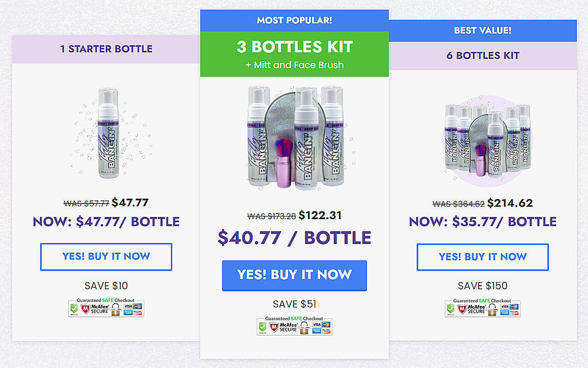
Task: Click the Best Value! blue banner
Action: coord(483,31)
